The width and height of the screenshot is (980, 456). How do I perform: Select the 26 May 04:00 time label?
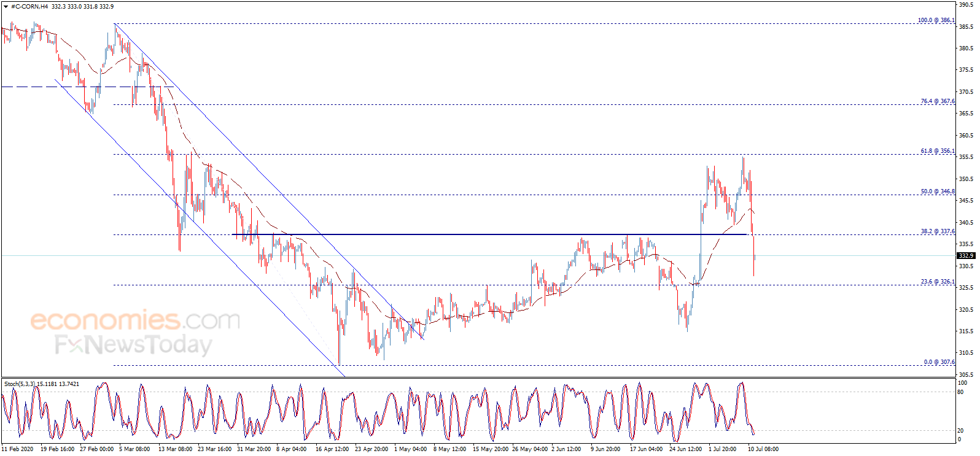coord(530,449)
